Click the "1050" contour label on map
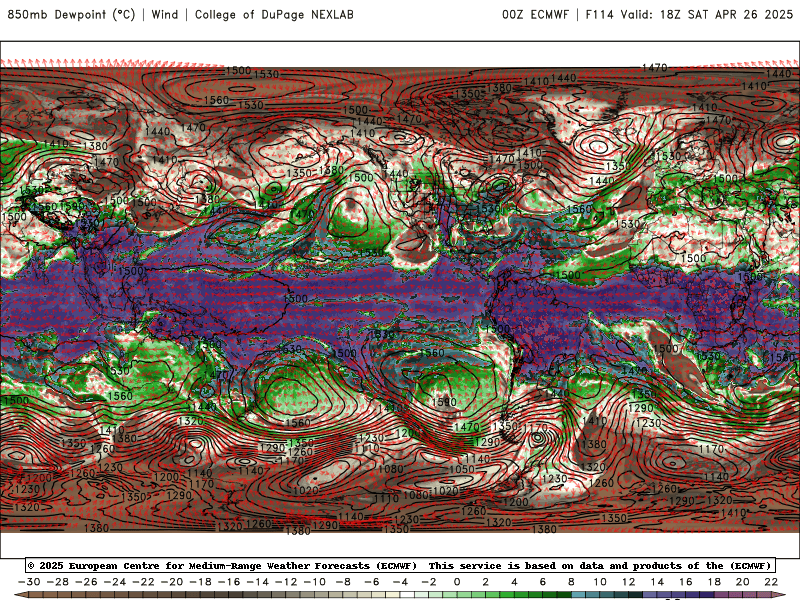800x600 pixels. coord(462,469)
